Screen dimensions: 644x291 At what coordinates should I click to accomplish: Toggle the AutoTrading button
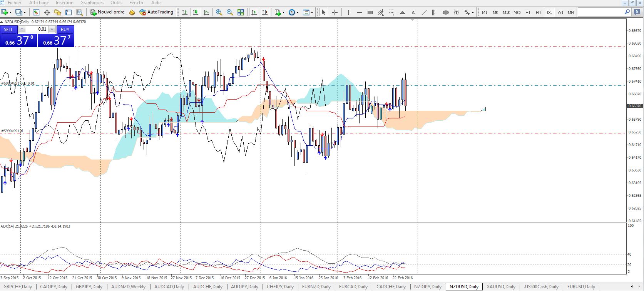click(x=156, y=12)
